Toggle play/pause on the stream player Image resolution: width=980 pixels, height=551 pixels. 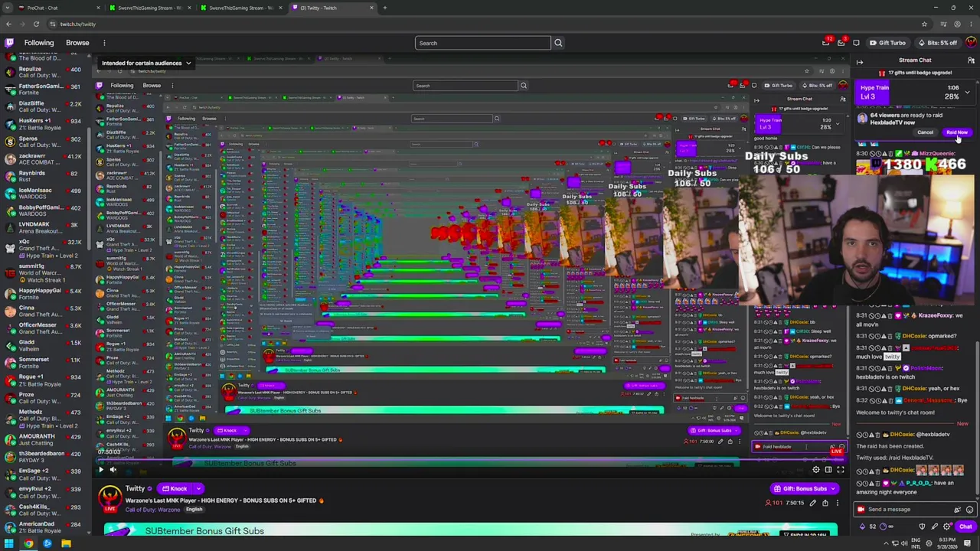100,470
